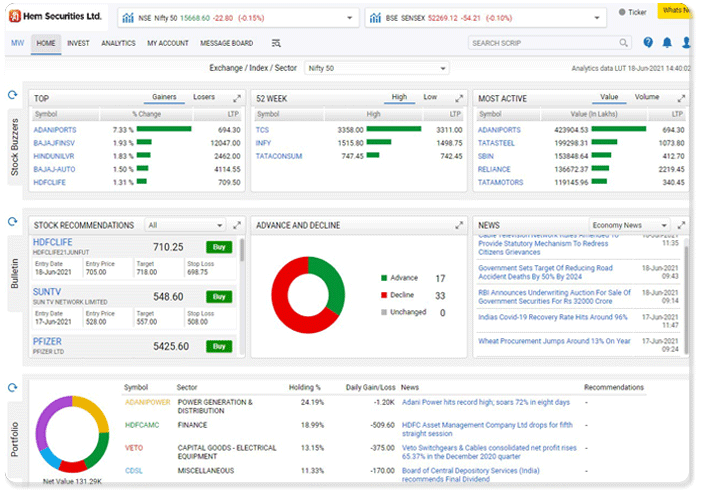The image size is (702, 492).
Task: Switch Most Active to Volume tab
Action: pyautogui.click(x=646, y=97)
